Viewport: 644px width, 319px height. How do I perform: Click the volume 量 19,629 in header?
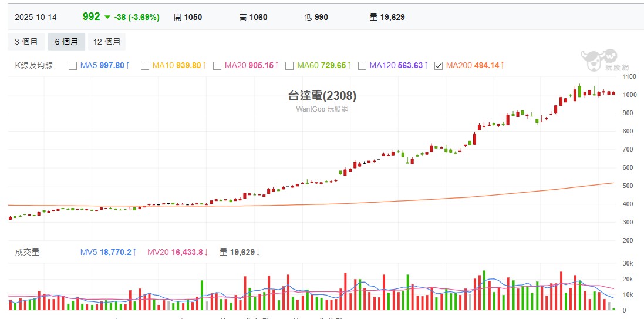click(x=387, y=17)
